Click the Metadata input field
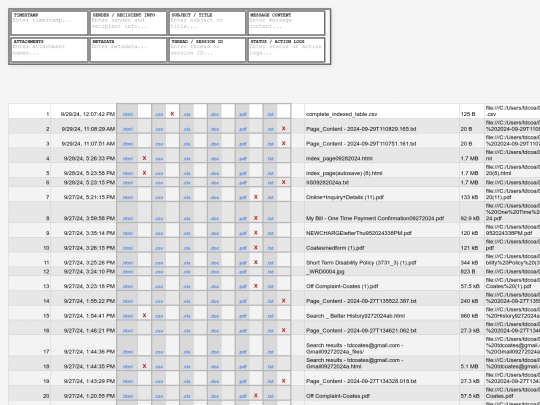 (x=128, y=50)
